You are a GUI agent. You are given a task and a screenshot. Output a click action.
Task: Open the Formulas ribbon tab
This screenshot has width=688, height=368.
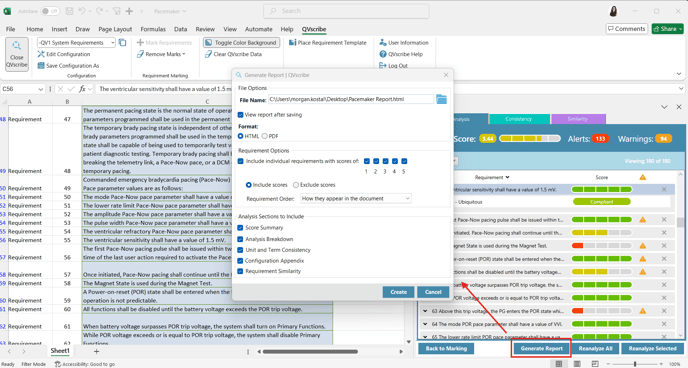(153, 29)
